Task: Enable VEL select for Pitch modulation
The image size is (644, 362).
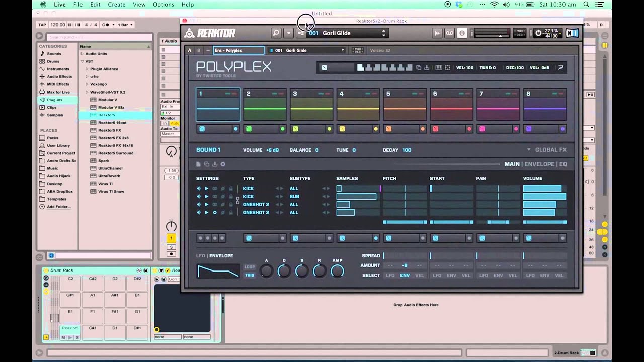Action: (x=420, y=275)
